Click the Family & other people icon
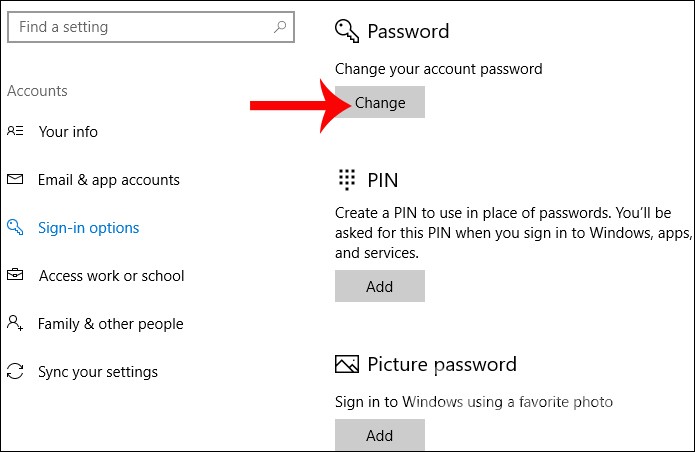This screenshot has height=452, width=695. [15, 323]
